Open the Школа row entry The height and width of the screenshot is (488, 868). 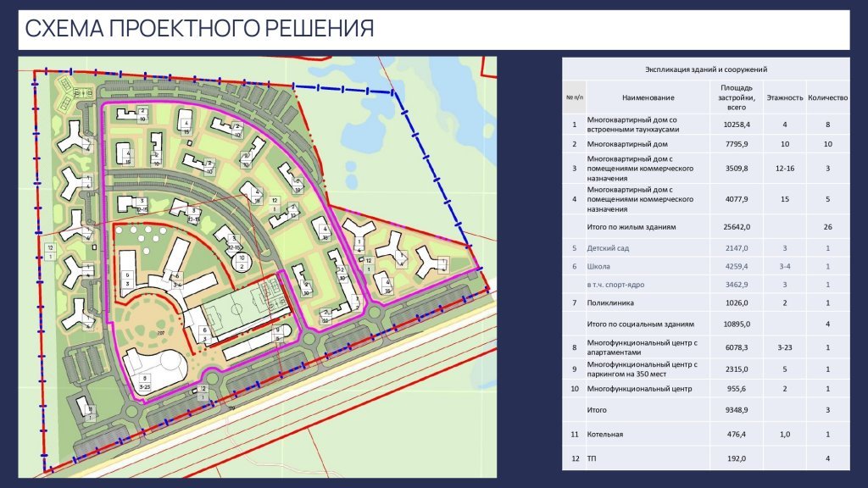click(600, 267)
